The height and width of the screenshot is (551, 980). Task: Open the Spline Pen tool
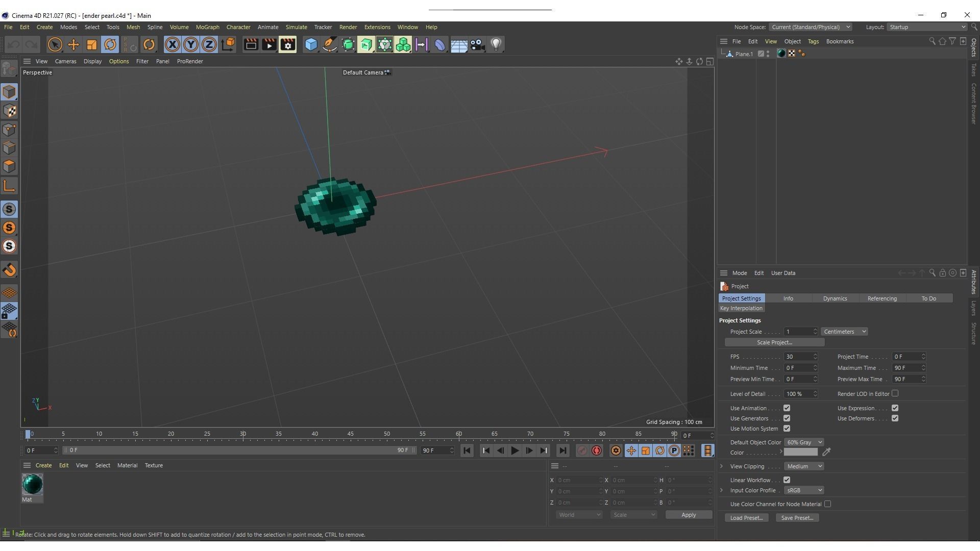pyautogui.click(x=330, y=45)
